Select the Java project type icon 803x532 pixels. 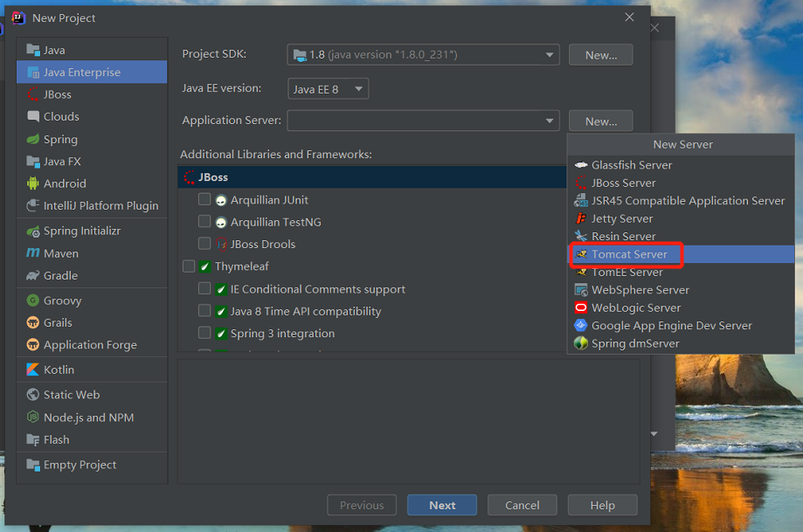33,50
